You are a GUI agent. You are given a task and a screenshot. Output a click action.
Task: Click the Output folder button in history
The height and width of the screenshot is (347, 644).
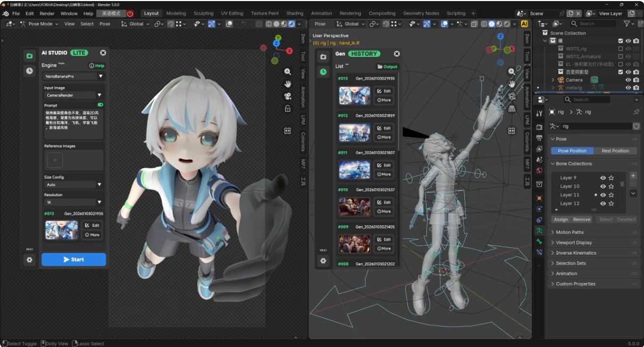(387, 66)
